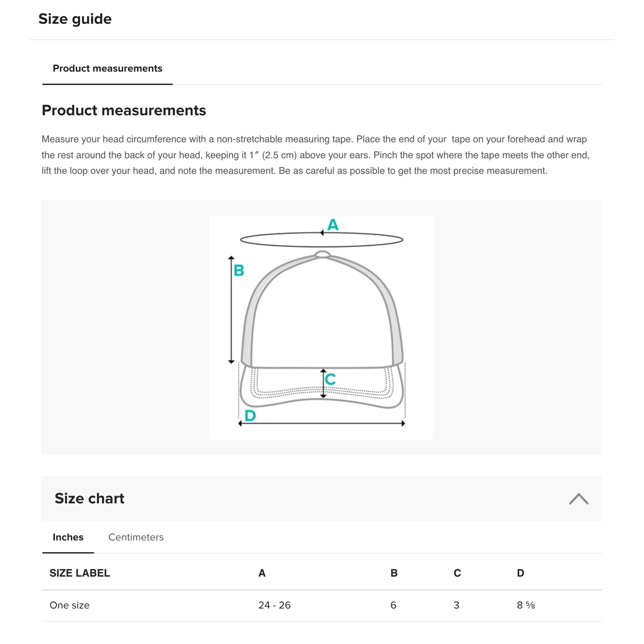Screen dimensions: 644x644
Task: Click the teal letter D in diagram
Action: tap(250, 416)
